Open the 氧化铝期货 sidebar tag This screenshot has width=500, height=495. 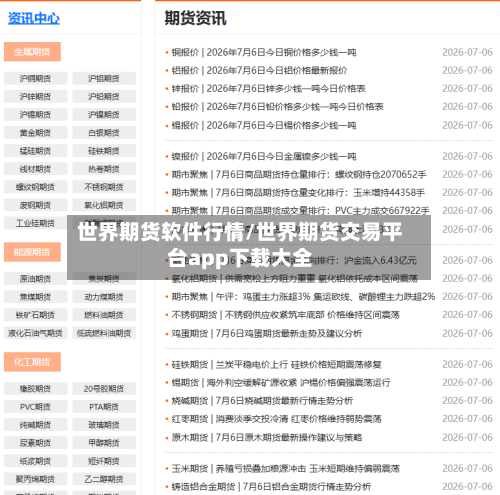click(x=104, y=205)
